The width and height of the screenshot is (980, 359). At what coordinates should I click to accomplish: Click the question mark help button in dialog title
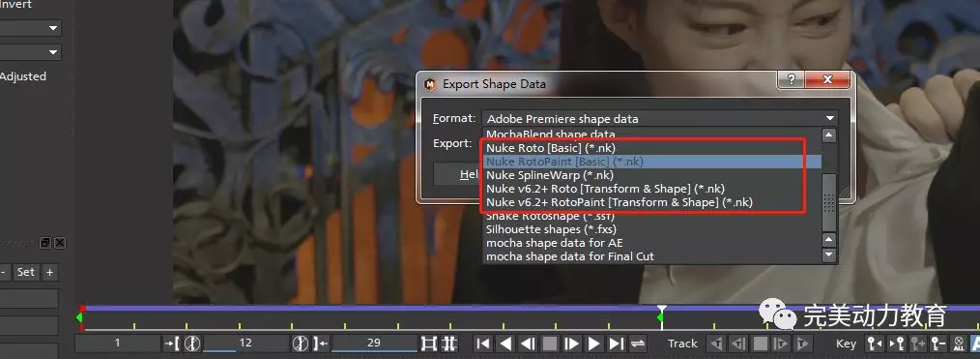pyautogui.click(x=792, y=79)
